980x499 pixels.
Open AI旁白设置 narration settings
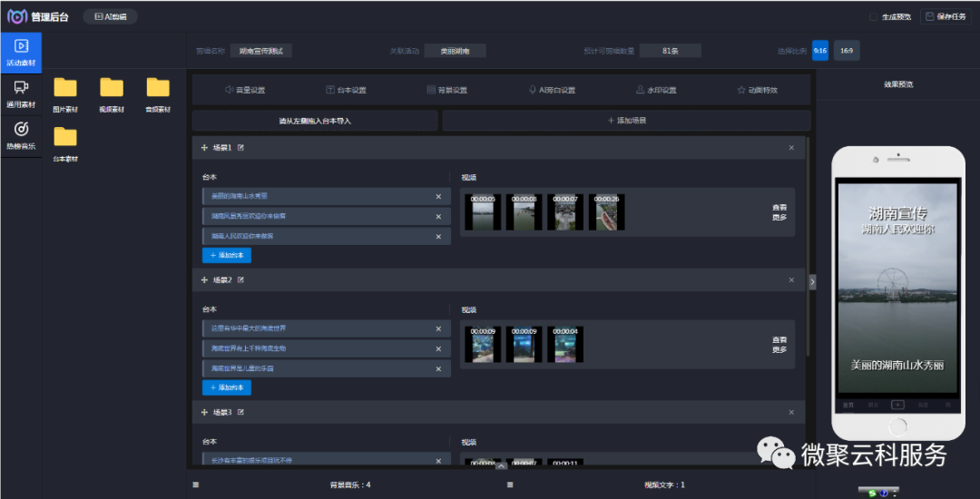click(552, 90)
